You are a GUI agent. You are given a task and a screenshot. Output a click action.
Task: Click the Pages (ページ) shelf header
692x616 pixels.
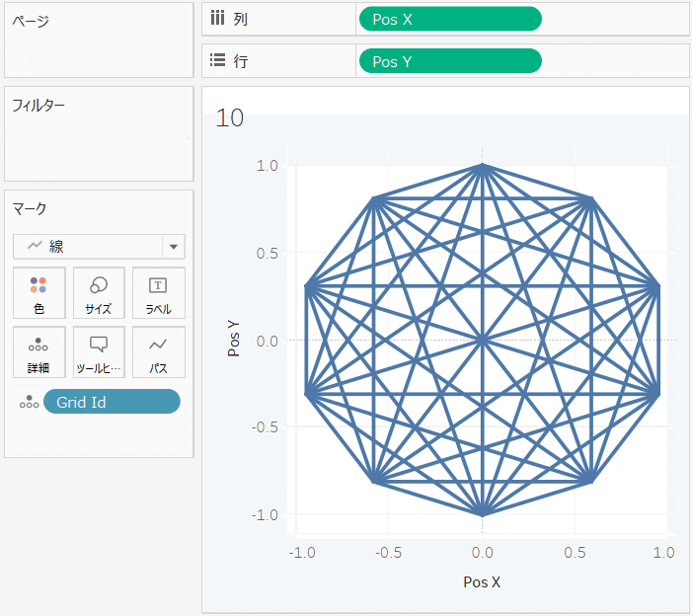(x=31, y=21)
